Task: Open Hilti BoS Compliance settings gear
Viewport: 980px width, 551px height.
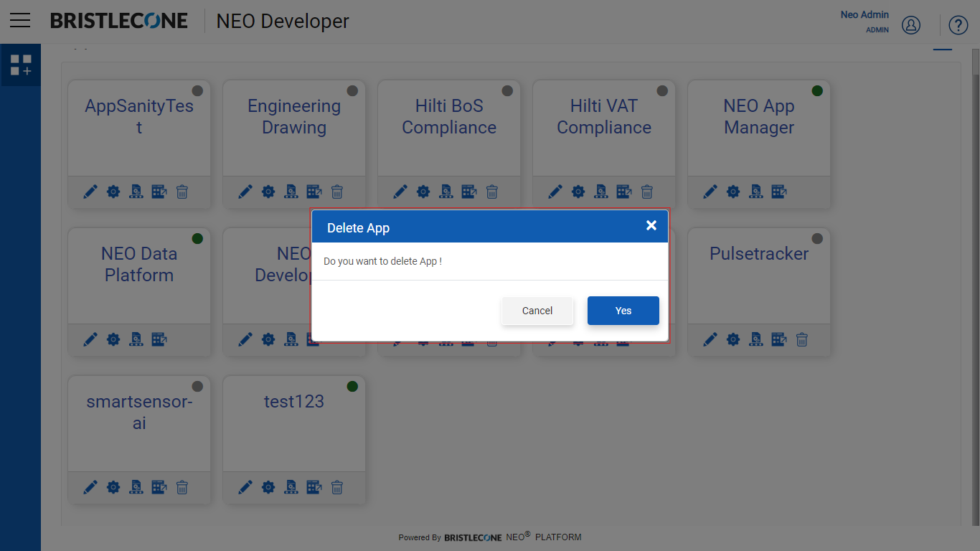Action: tap(423, 192)
